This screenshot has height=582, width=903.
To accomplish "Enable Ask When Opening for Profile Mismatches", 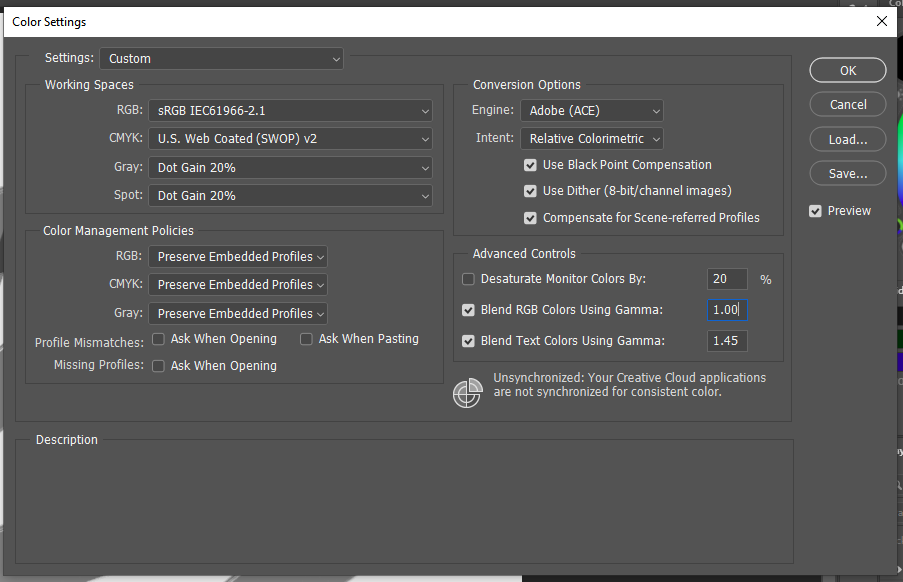I will tap(158, 339).
